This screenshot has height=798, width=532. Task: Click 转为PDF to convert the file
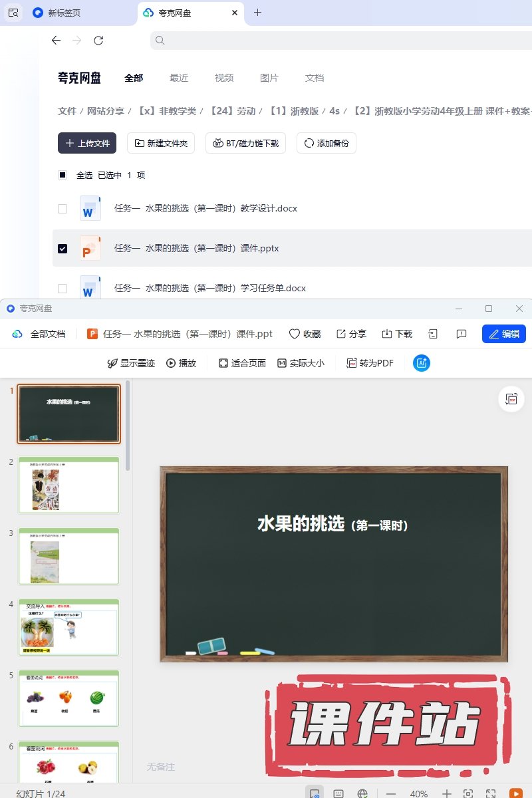[x=370, y=363]
